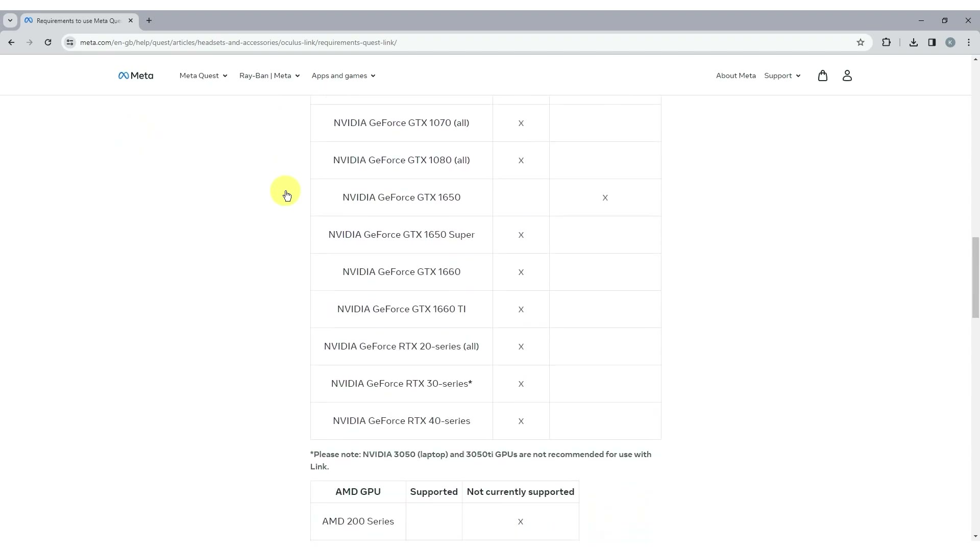Screen dimensions: 980x551
Task: Select the NVIDIA GeForce GTX 1650 Super cell
Action: click(402, 235)
